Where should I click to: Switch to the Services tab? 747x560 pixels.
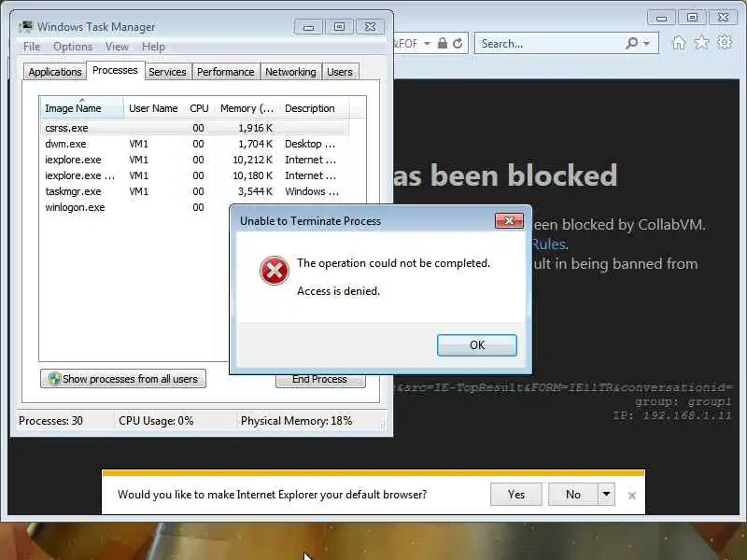[x=167, y=72]
